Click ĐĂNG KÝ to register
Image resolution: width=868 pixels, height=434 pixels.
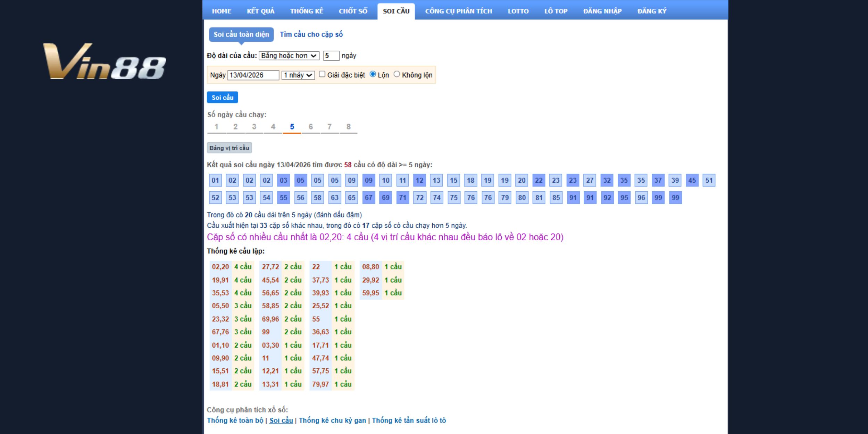pyautogui.click(x=652, y=11)
